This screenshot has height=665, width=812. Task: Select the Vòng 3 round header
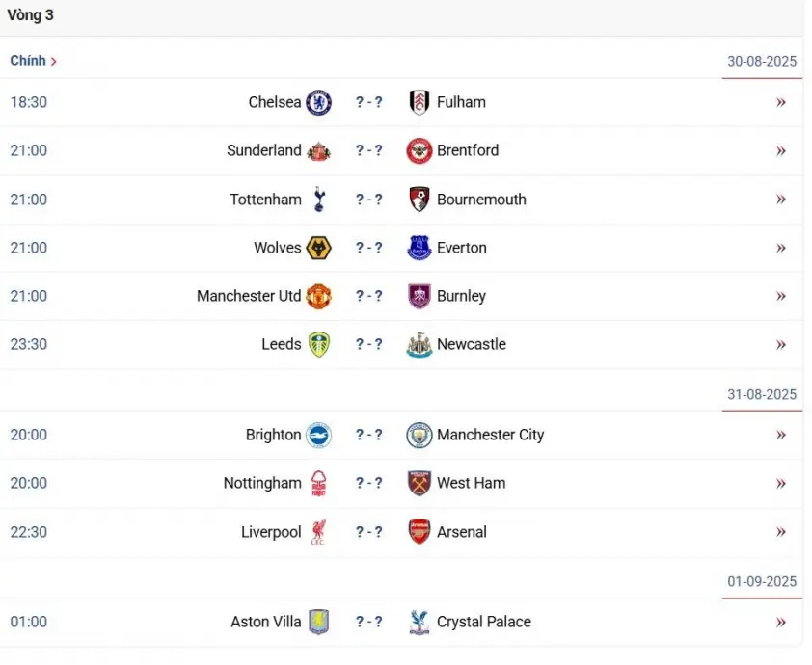tap(31, 15)
